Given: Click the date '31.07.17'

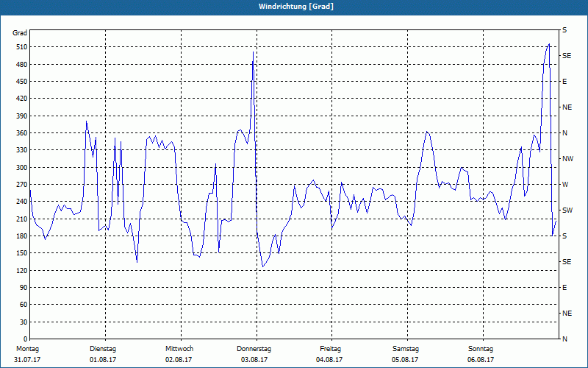Looking at the screenshot, I should [x=27, y=360].
